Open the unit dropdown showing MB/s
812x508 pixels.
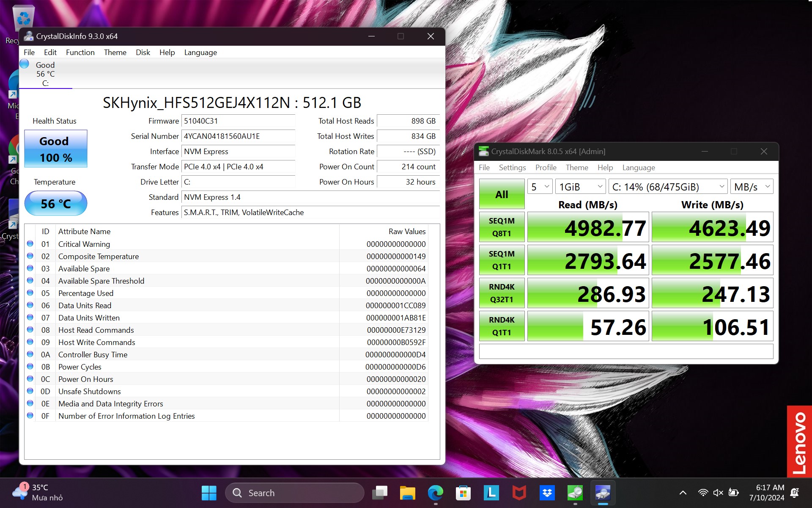click(x=752, y=187)
